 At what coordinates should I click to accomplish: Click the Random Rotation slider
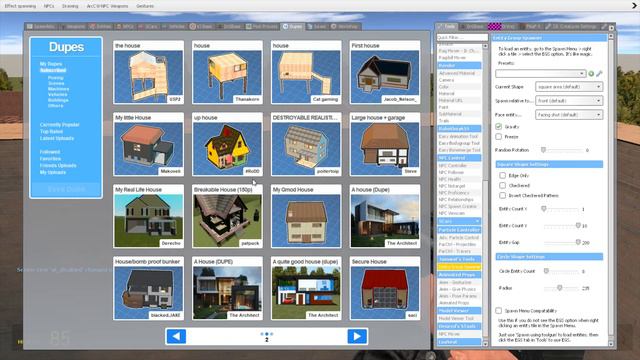pyautogui.click(x=561, y=150)
